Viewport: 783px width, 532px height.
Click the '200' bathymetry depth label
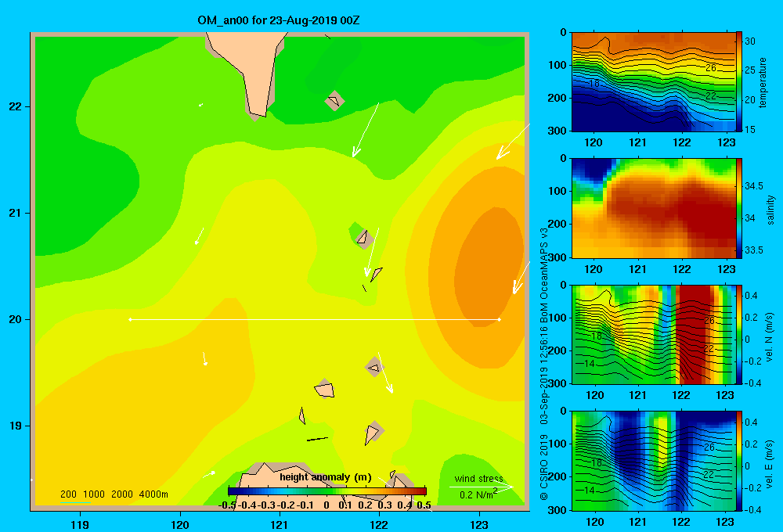[x=68, y=494]
